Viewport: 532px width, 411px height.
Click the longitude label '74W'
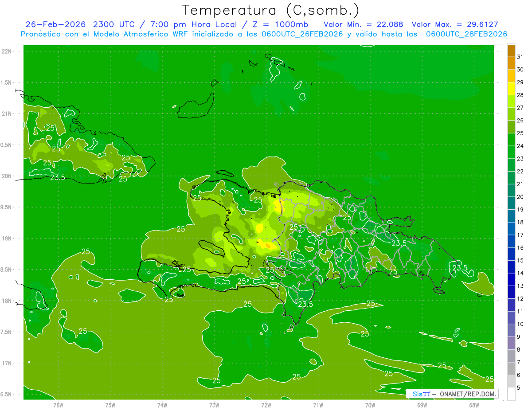162,405
